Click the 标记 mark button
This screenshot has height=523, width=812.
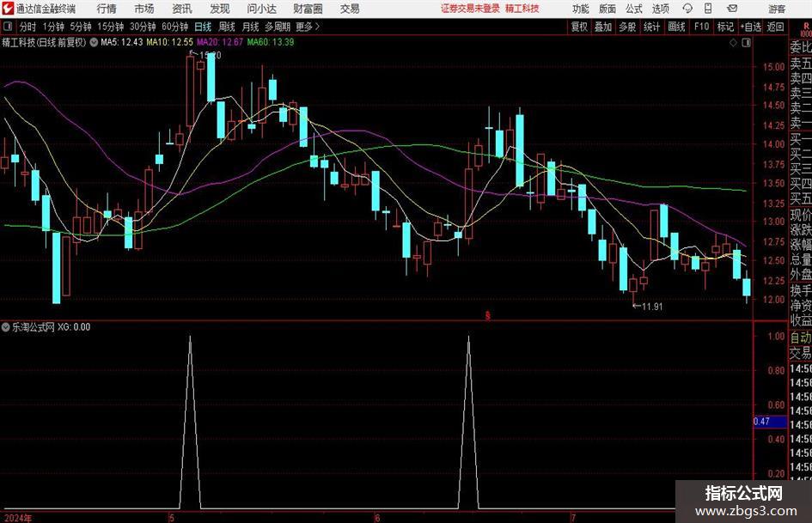[x=725, y=27]
